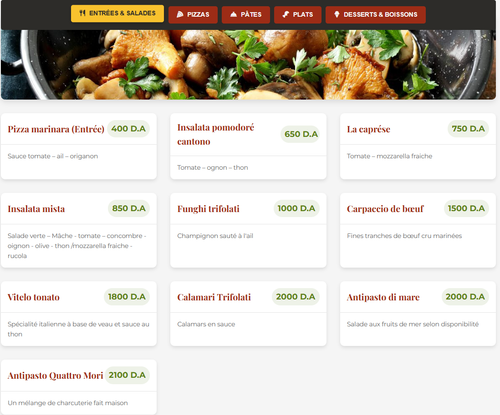Click the Carpaccio de bœuf title
Image resolution: width=500 pixels, height=415 pixels.
click(385, 209)
